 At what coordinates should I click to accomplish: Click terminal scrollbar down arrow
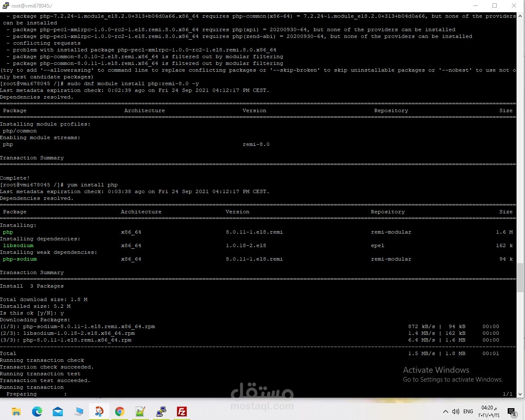pos(520,394)
